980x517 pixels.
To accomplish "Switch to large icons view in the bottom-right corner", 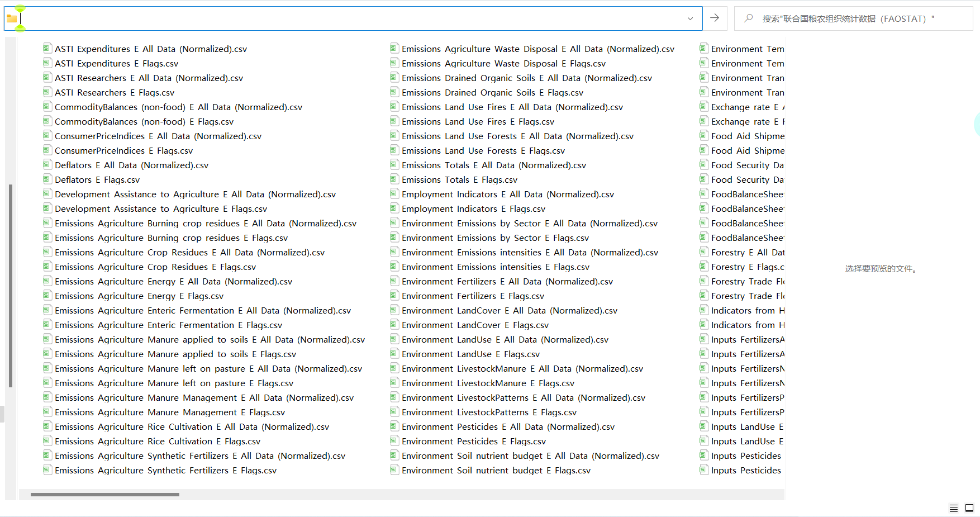I will click(969, 508).
